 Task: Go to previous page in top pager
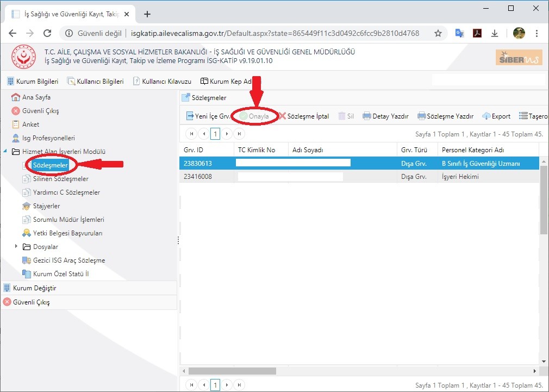point(204,134)
